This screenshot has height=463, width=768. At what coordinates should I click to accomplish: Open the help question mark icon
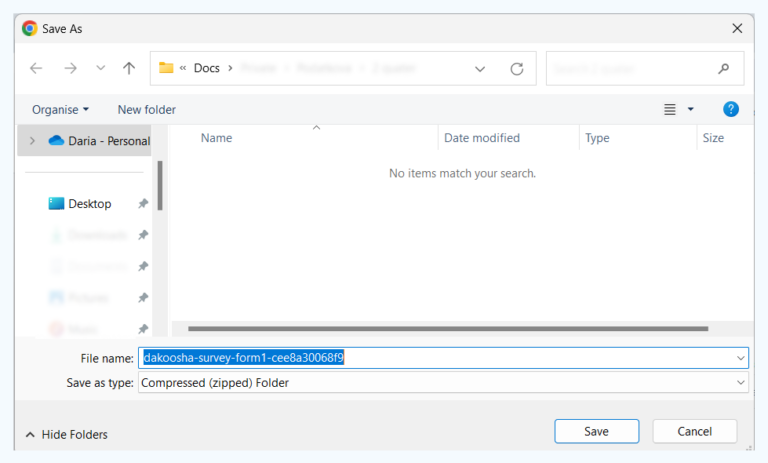731,109
